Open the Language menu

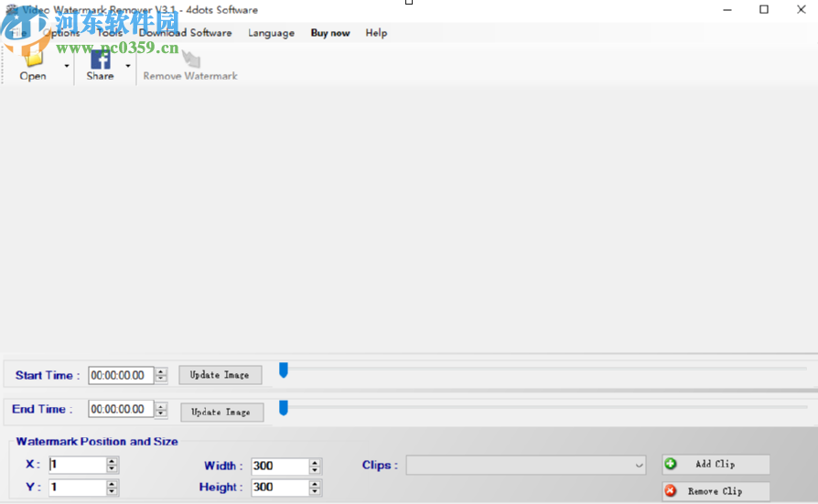pyautogui.click(x=271, y=33)
